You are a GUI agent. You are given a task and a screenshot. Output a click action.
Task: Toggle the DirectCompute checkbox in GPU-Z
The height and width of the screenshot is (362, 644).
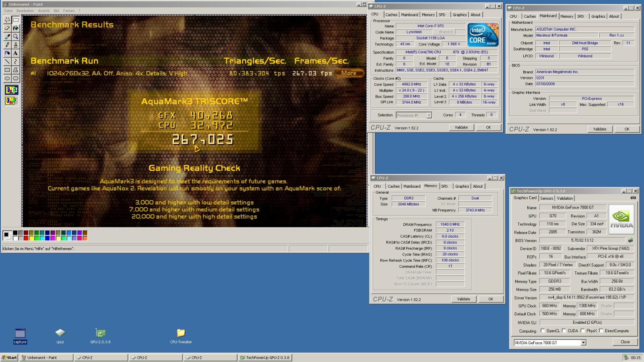pyautogui.click(x=601, y=331)
